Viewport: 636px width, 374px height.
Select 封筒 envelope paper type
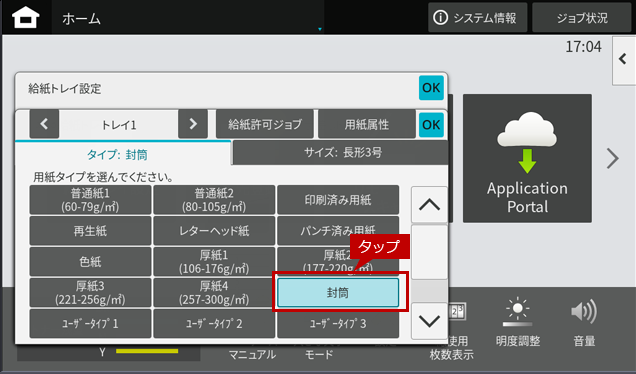(338, 292)
